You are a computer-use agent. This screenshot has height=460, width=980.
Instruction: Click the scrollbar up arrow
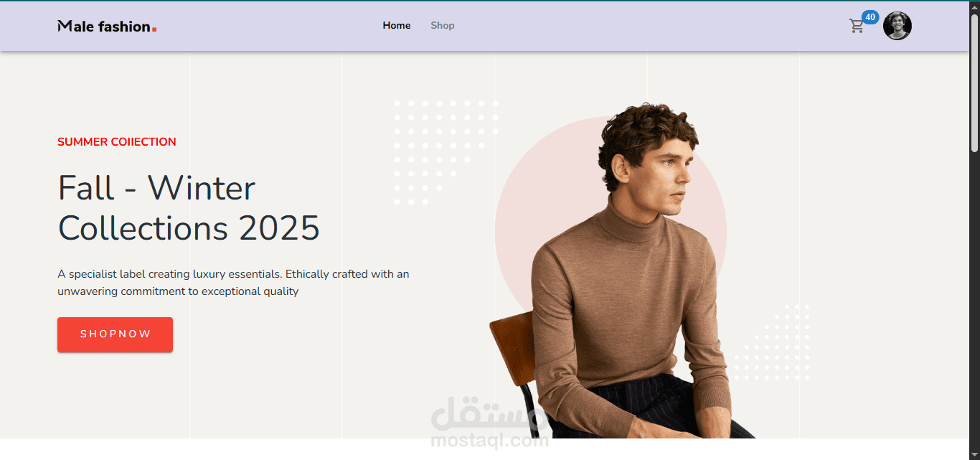(x=974, y=6)
